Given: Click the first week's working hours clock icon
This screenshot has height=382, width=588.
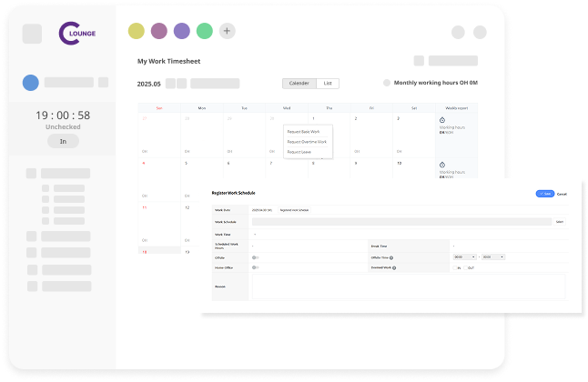Looking at the screenshot, I should point(442,120).
